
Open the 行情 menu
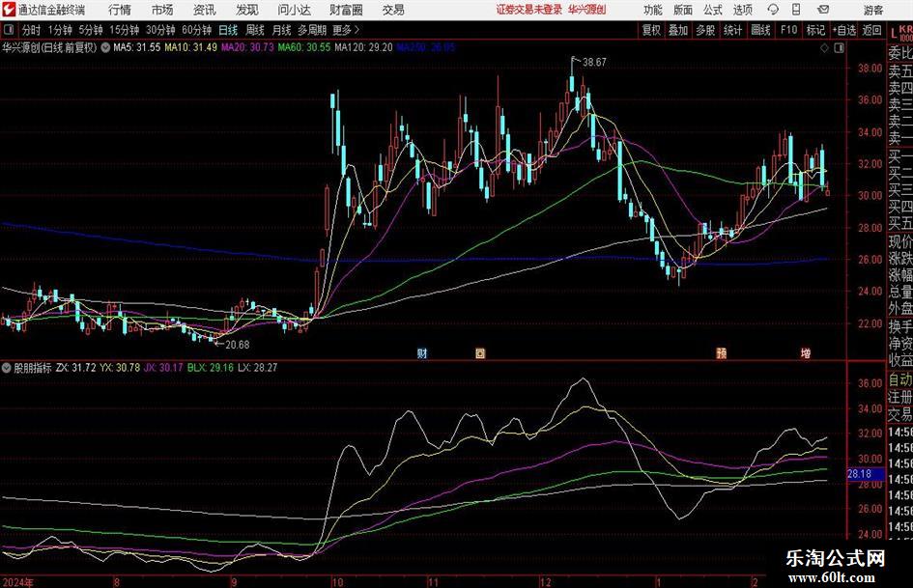coord(120,10)
